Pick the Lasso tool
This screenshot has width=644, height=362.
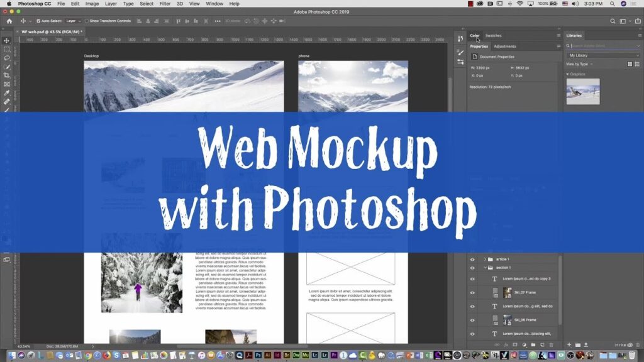pos(7,58)
